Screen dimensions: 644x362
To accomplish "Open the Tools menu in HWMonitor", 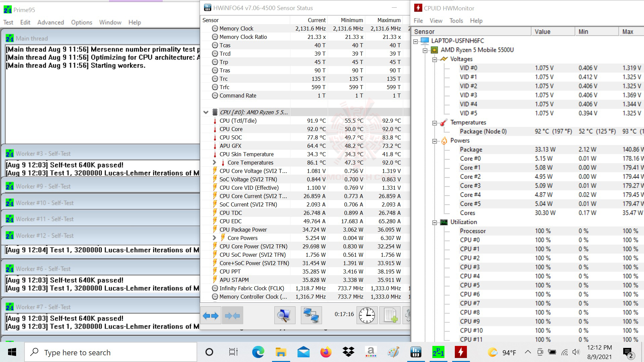I will pyautogui.click(x=456, y=21).
